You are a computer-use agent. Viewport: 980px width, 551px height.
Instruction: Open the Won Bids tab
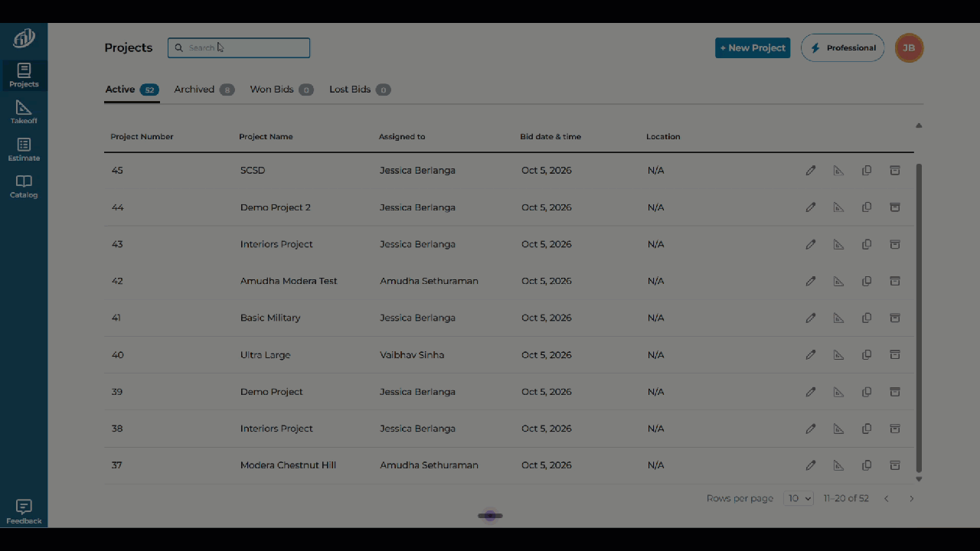(x=282, y=90)
